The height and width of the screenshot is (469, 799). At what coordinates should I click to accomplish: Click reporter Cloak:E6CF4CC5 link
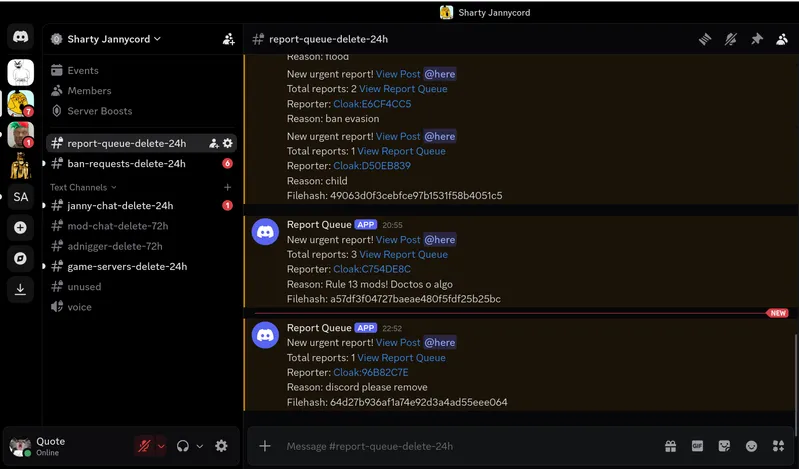coord(372,104)
